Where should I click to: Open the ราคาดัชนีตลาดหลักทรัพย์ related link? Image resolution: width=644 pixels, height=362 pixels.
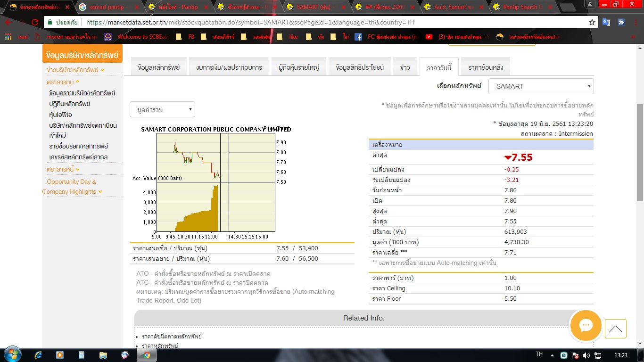(172, 337)
